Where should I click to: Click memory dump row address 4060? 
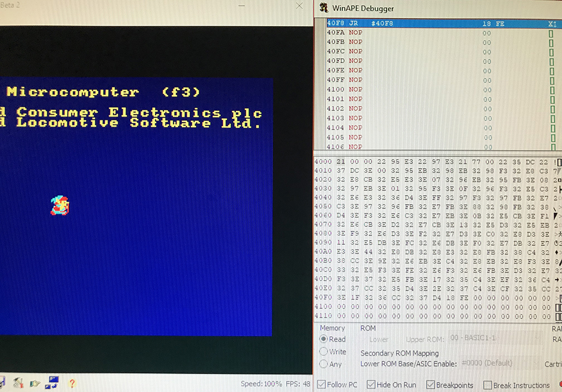pos(323,215)
